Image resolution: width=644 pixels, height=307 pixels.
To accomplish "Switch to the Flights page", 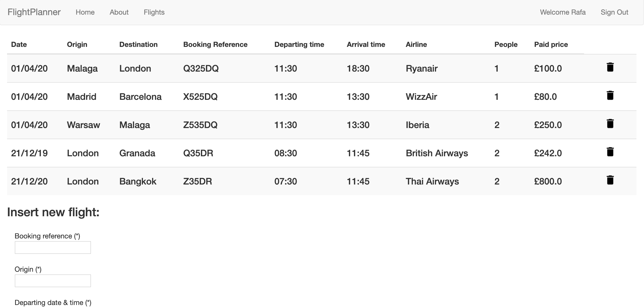I will [154, 12].
